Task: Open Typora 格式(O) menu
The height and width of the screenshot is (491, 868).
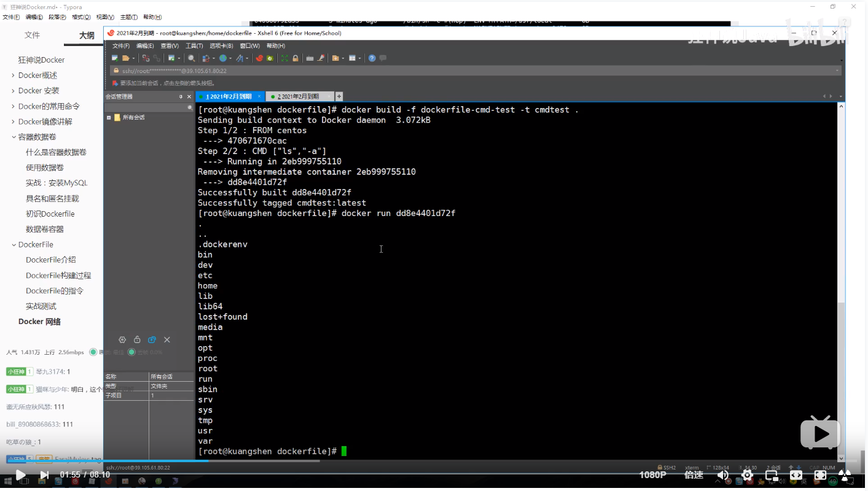Action: click(x=81, y=17)
